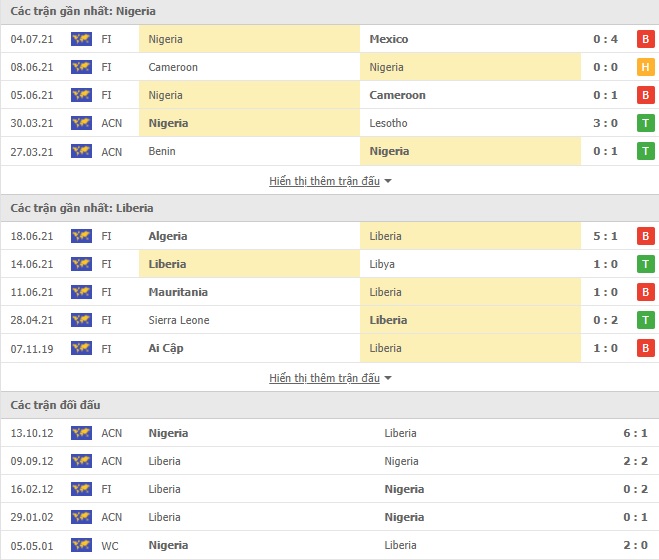
Task: Click the world flag icon for 05.05.01 WC match
Action: point(81,545)
